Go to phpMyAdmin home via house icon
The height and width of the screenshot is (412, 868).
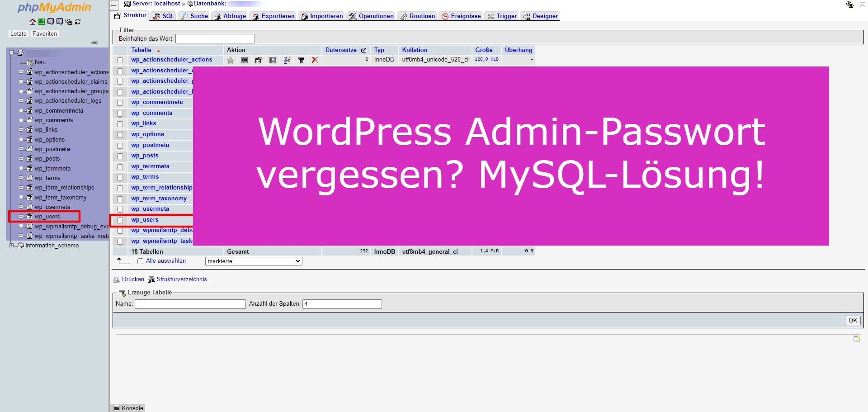(x=33, y=22)
